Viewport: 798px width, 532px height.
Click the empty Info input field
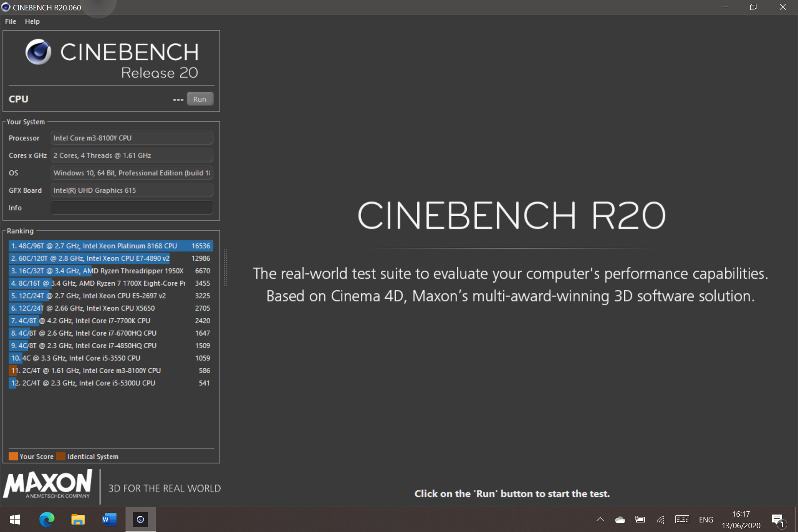click(132, 208)
